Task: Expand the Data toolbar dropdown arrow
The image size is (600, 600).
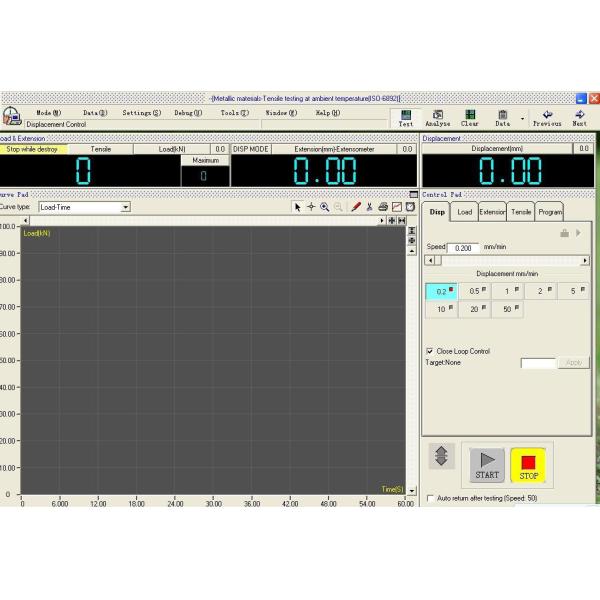Action: click(521, 118)
